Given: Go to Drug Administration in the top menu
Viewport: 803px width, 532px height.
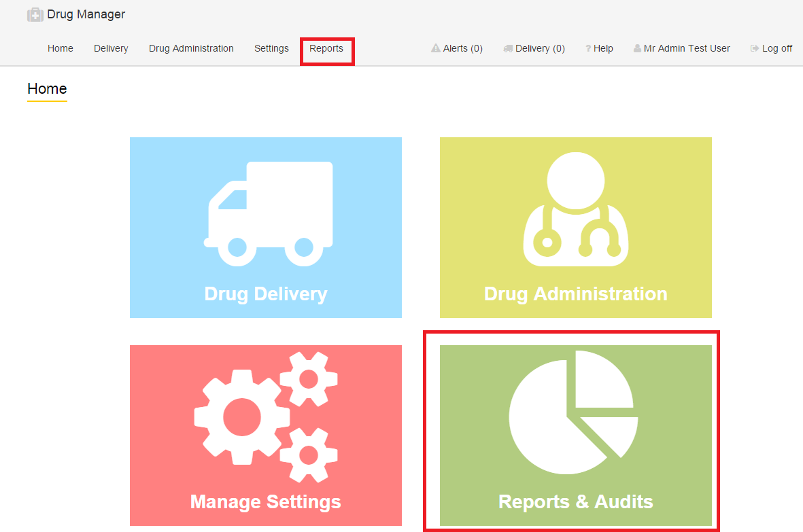Looking at the screenshot, I should coord(191,48).
